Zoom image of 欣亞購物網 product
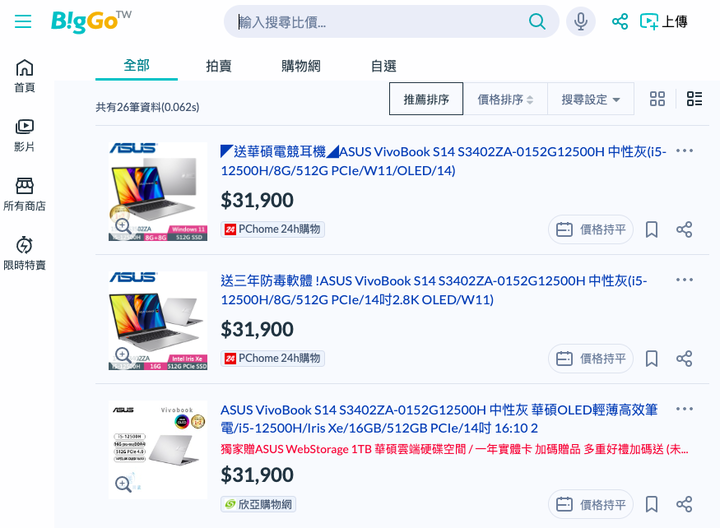The width and height of the screenshot is (720, 528). 123,484
